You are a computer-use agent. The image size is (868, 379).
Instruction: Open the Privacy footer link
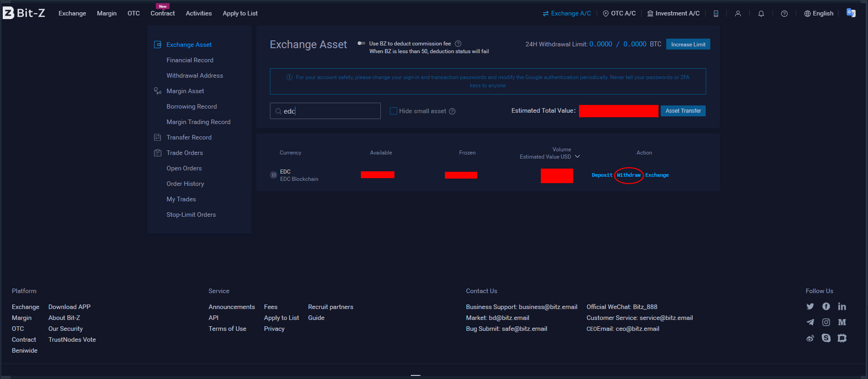click(x=274, y=329)
